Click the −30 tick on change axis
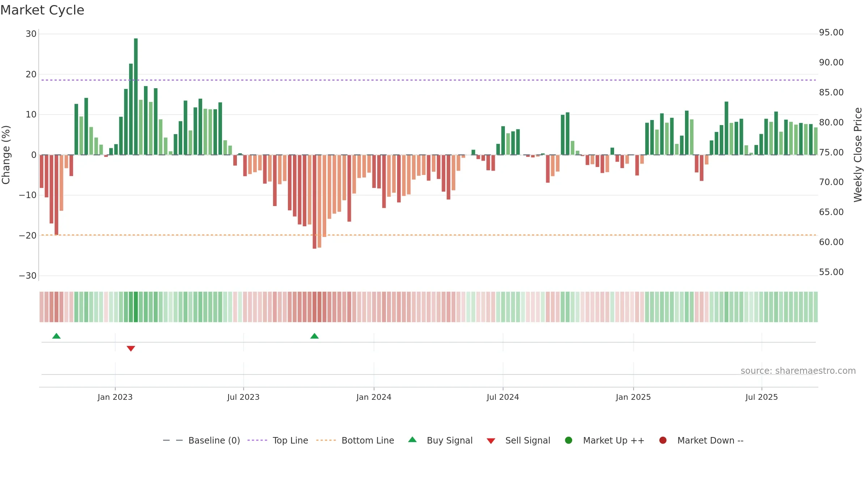The width and height of the screenshot is (868, 488). pos(28,276)
